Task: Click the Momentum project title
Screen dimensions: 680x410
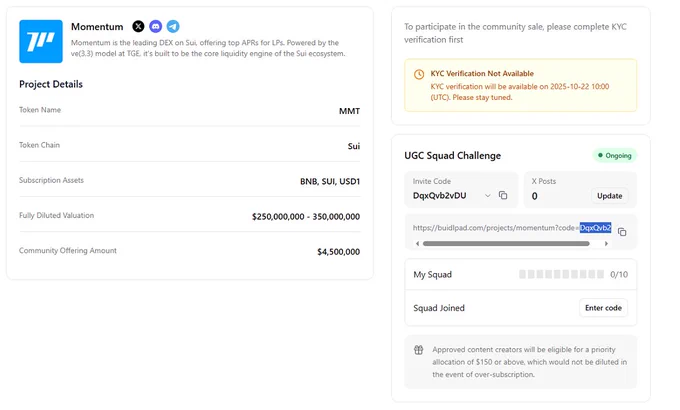Action: pyautogui.click(x=97, y=27)
